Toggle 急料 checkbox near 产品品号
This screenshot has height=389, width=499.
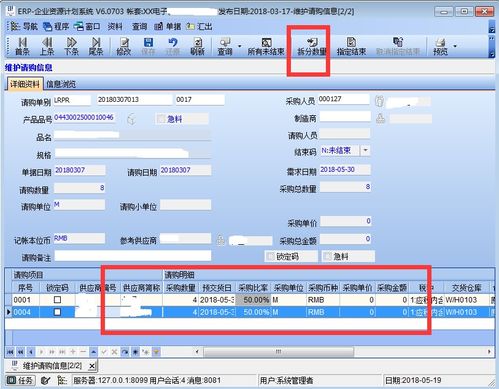pyautogui.click(x=162, y=119)
